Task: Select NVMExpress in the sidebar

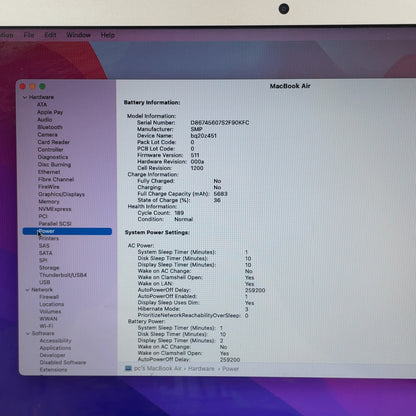Action: tap(55, 209)
